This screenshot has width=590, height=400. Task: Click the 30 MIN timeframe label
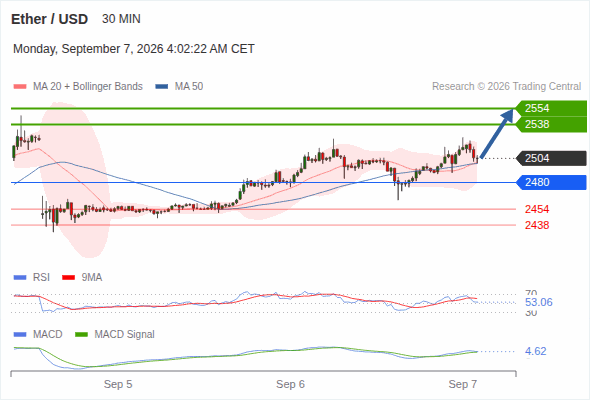click(121, 19)
